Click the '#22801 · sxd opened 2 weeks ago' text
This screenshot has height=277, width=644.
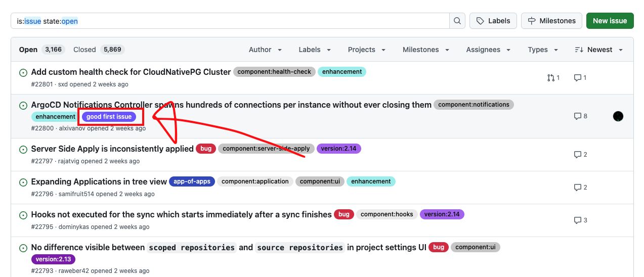click(x=80, y=84)
